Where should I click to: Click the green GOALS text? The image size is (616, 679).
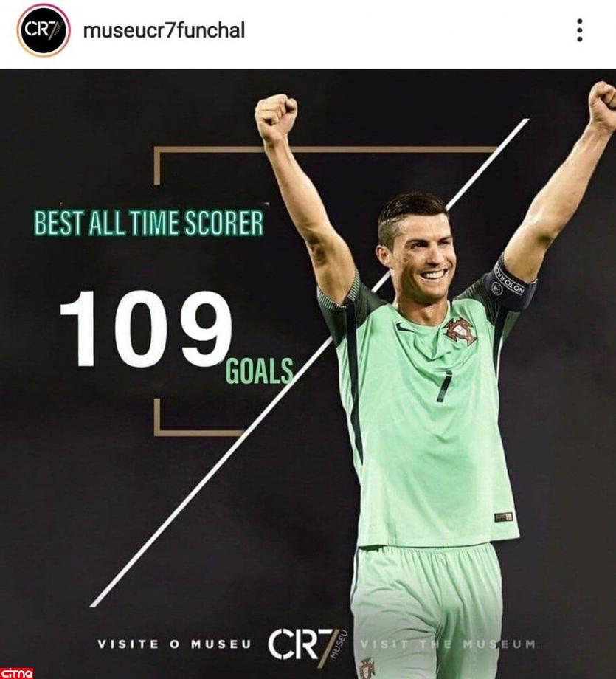[x=260, y=371]
